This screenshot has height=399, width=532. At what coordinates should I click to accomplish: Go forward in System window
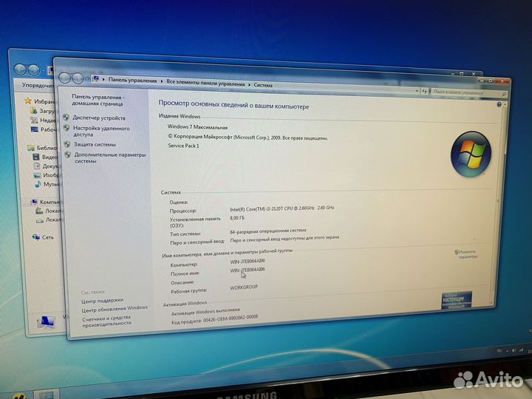(x=78, y=79)
